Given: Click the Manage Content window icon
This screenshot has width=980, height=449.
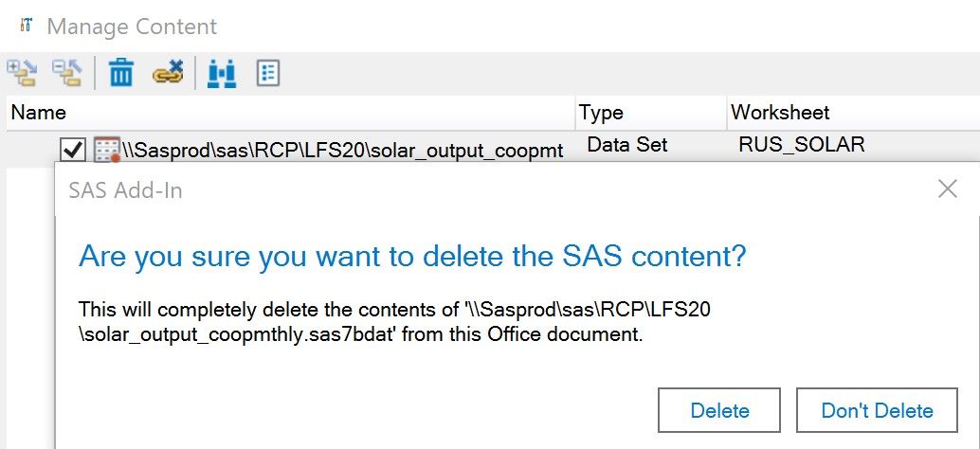Looking at the screenshot, I should (x=27, y=26).
